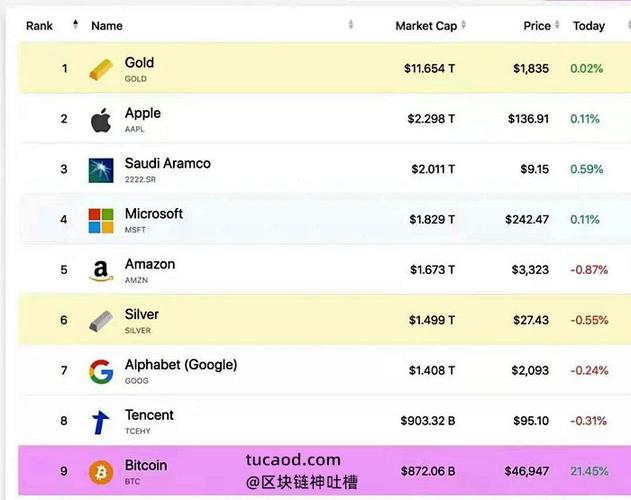Viewport: 631px width, 500px height.
Task: Click the Market Cap header label
Action: pyautogui.click(x=426, y=26)
